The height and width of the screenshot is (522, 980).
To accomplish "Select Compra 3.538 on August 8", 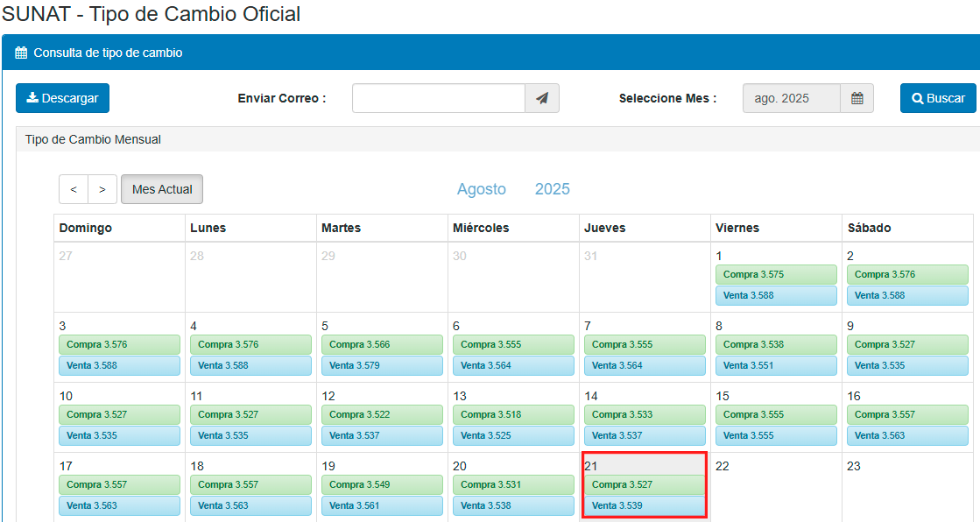I will point(776,344).
